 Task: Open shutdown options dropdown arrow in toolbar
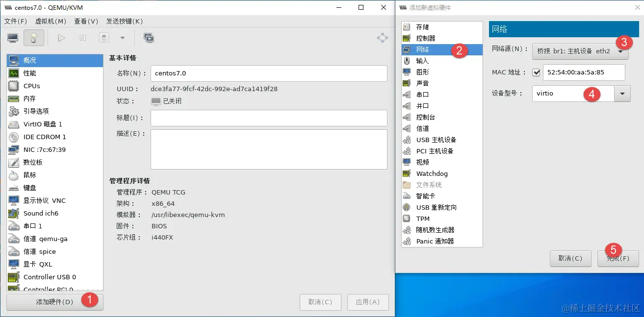(123, 38)
